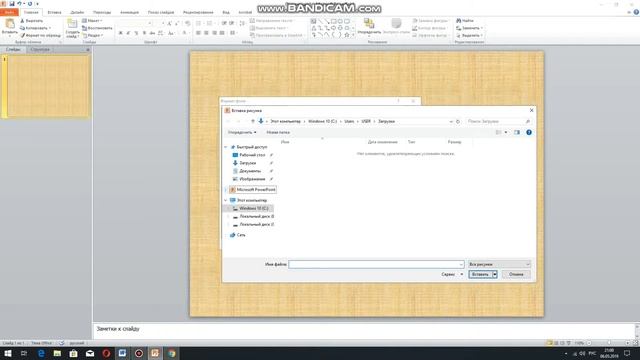Open the view options dropdown arrow in dialog
The height and width of the screenshot is (360, 640).
tap(506, 132)
